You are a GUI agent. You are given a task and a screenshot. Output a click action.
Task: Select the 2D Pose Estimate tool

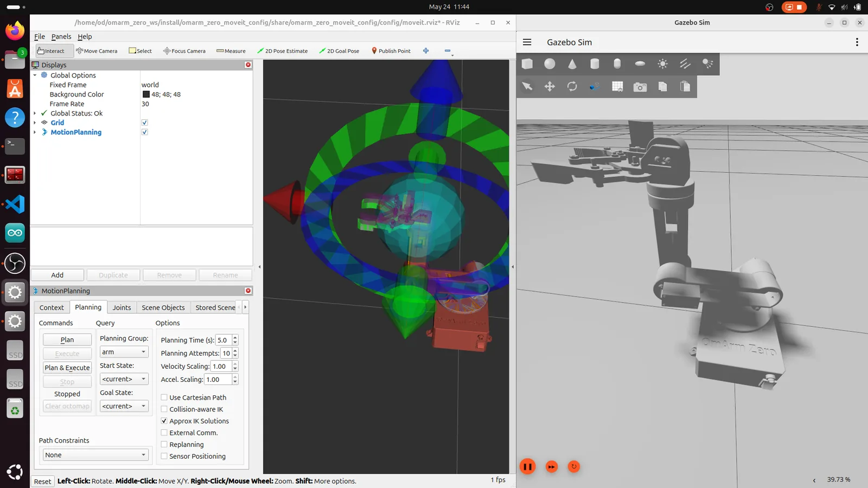(282, 51)
